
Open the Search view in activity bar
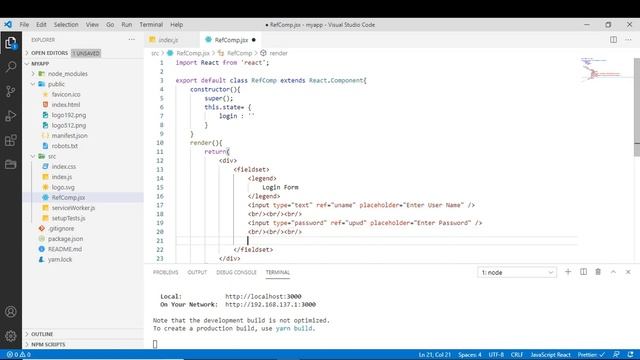(11, 67)
